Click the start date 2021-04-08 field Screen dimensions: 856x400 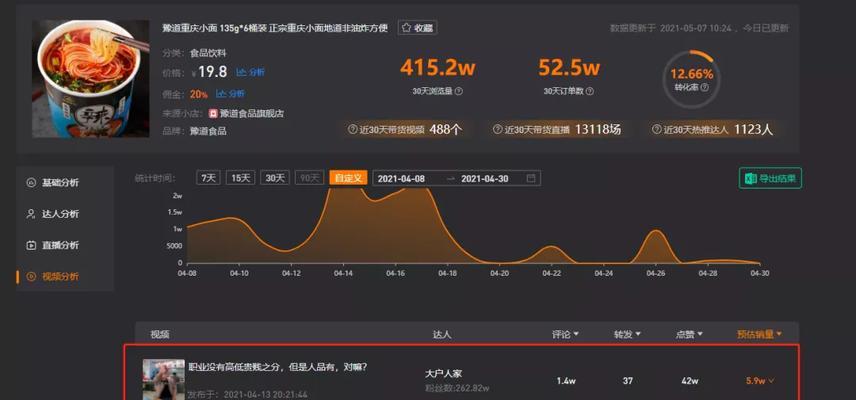coord(401,178)
